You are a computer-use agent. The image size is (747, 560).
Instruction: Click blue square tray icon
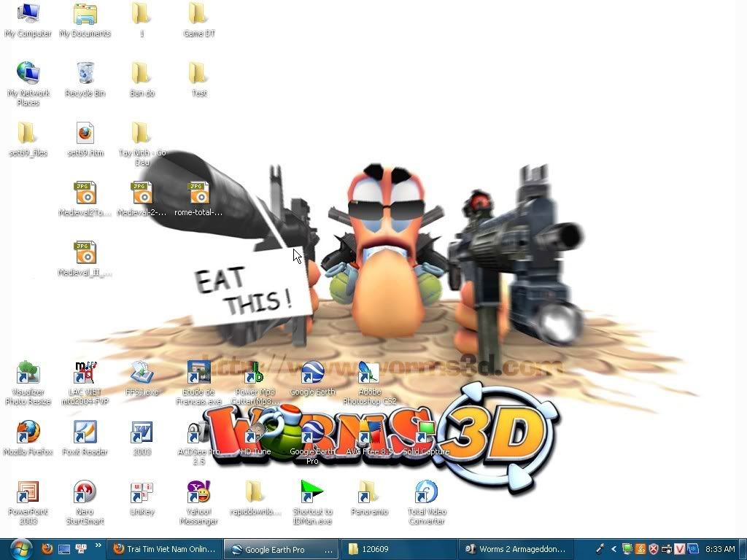[692, 549]
